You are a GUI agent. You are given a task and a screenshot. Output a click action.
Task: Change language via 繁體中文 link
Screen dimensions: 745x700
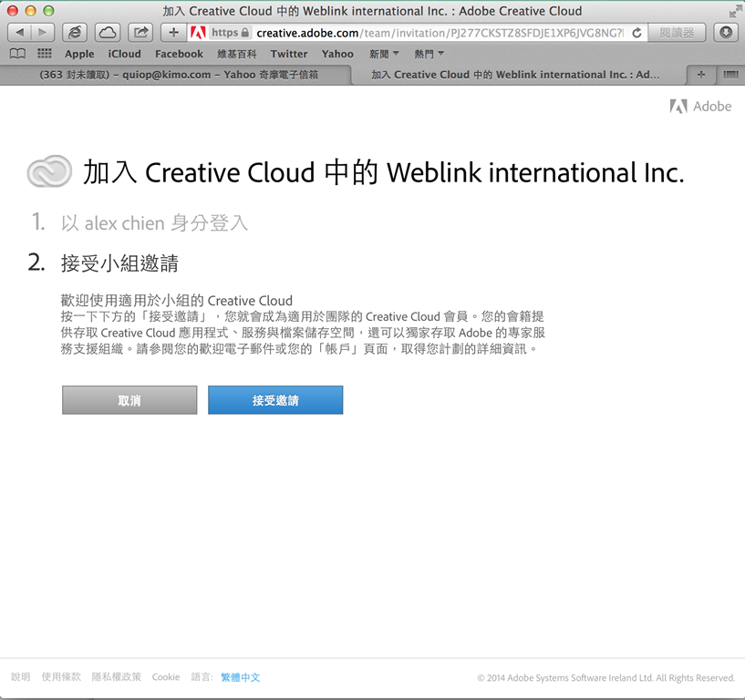tap(241, 677)
